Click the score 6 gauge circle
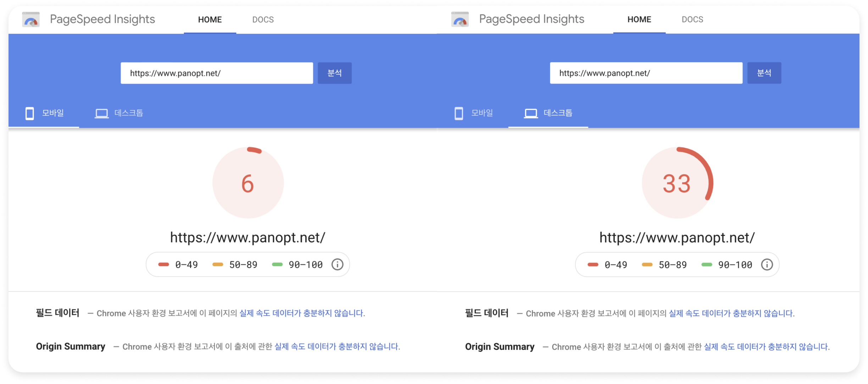This screenshot has height=384, width=868. pyautogui.click(x=248, y=183)
